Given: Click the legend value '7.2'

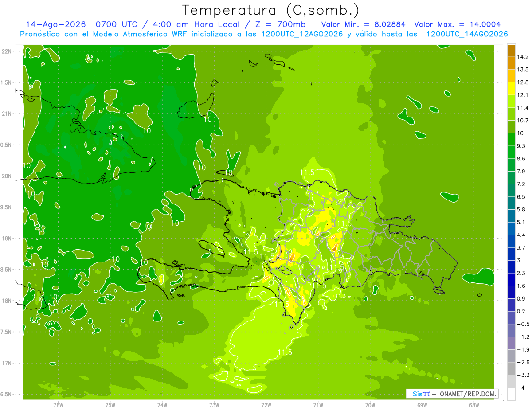Looking at the screenshot, I should point(522,184).
